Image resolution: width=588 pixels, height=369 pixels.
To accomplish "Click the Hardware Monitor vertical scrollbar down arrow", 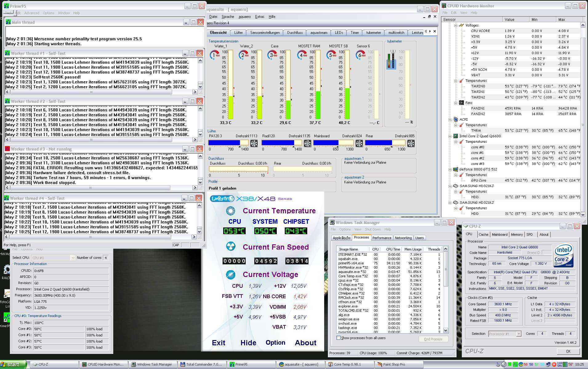I will pyautogui.click(x=582, y=214).
